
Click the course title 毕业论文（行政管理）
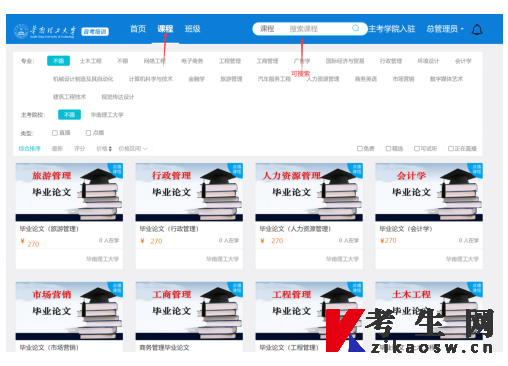(169, 229)
